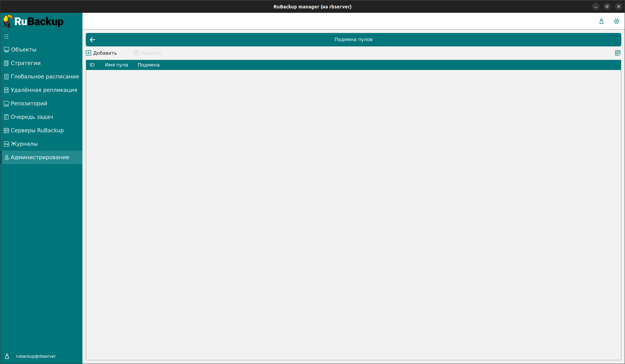Screen dimensions: 625x364
Task: Close the RuBackup manager window
Action: click(619, 6)
